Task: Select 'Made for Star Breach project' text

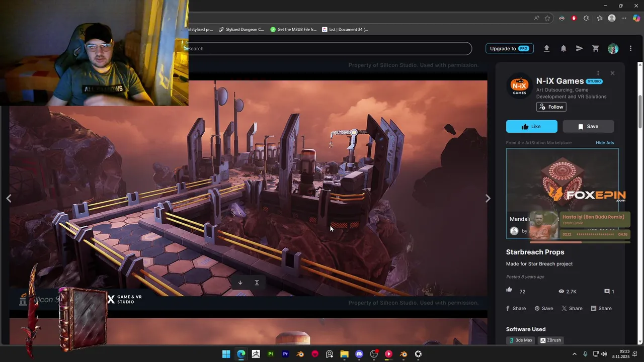Action: pos(539,264)
